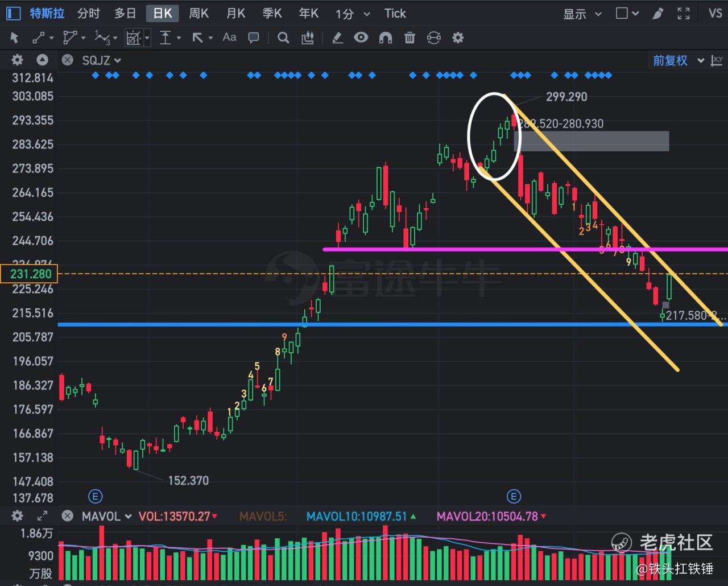Toggle visibility of all drawings (eye icon)
The width and height of the screenshot is (728, 586).
[x=361, y=38]
